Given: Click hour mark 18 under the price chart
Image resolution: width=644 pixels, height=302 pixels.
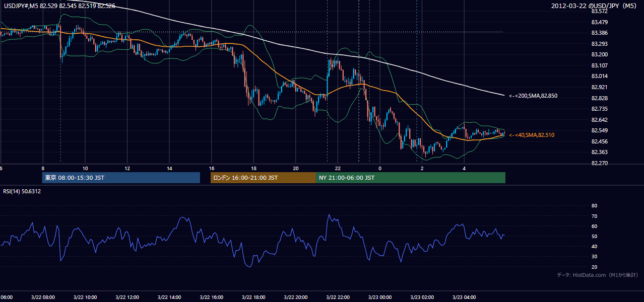Looking at the screenshot, I should point(253,168).
